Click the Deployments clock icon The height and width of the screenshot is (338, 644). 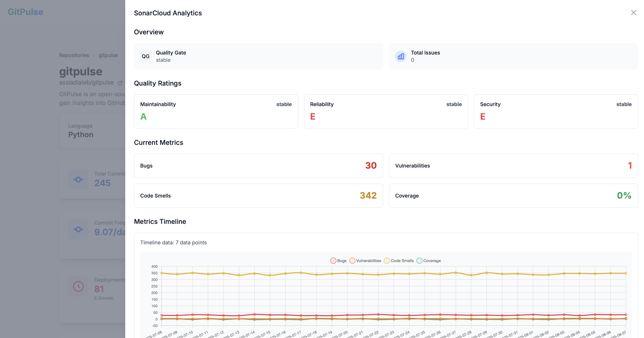tap(78, 287)
